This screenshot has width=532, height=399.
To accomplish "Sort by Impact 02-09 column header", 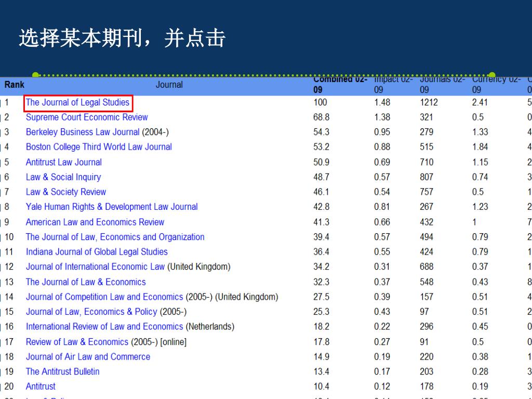I will click(393, 85).
